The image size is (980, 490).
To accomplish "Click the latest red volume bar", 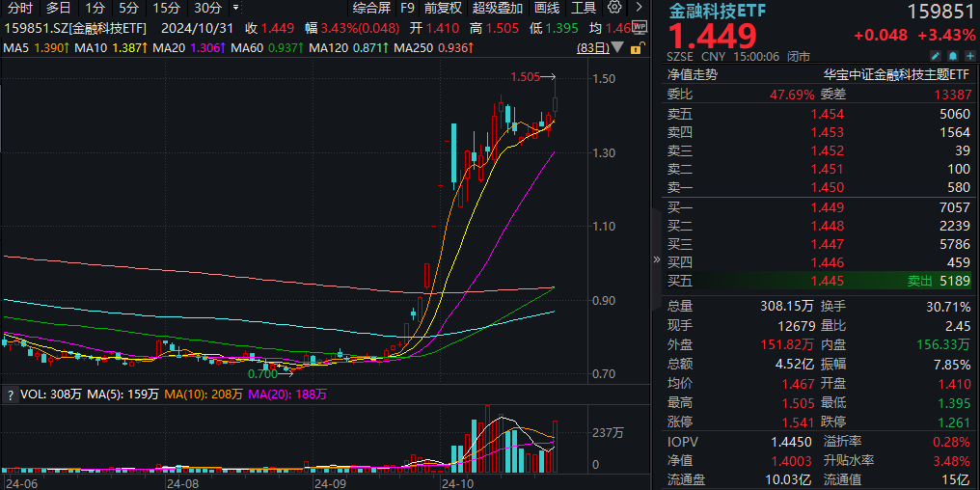I will coord(555,447).
